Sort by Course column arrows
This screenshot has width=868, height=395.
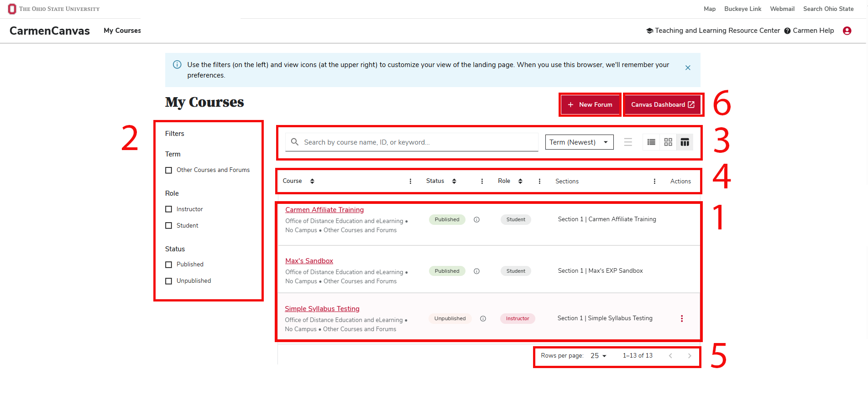click(312, 181)
